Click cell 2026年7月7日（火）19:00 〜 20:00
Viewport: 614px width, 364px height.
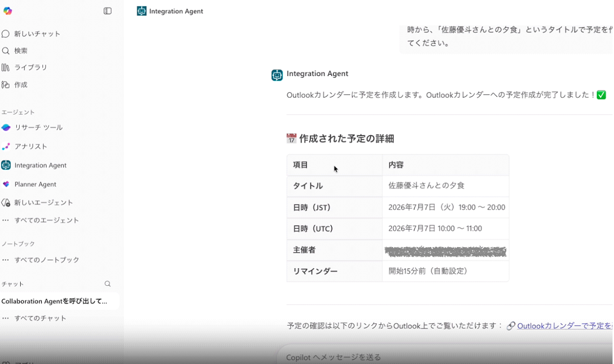tap(447, 207)
